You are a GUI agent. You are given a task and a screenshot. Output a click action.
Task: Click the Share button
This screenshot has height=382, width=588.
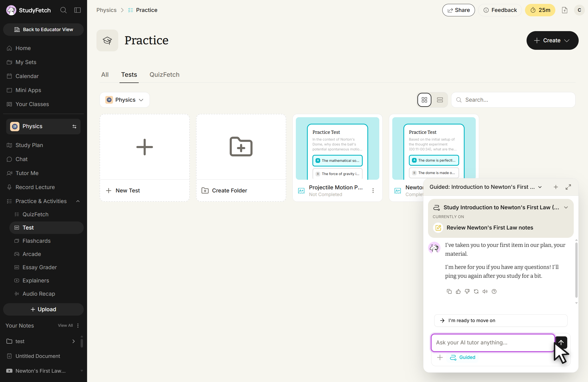click(x=458, y=10)
